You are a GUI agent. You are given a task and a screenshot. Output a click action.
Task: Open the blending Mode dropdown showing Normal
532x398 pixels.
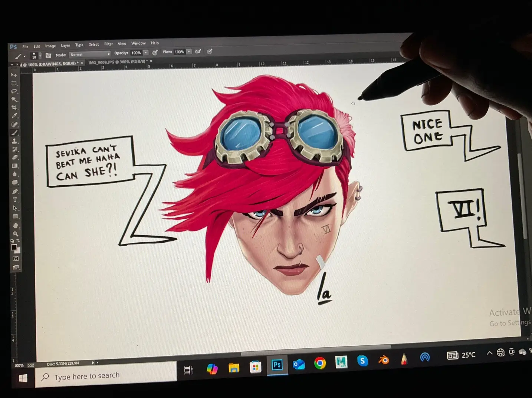[x=89, y=54]
